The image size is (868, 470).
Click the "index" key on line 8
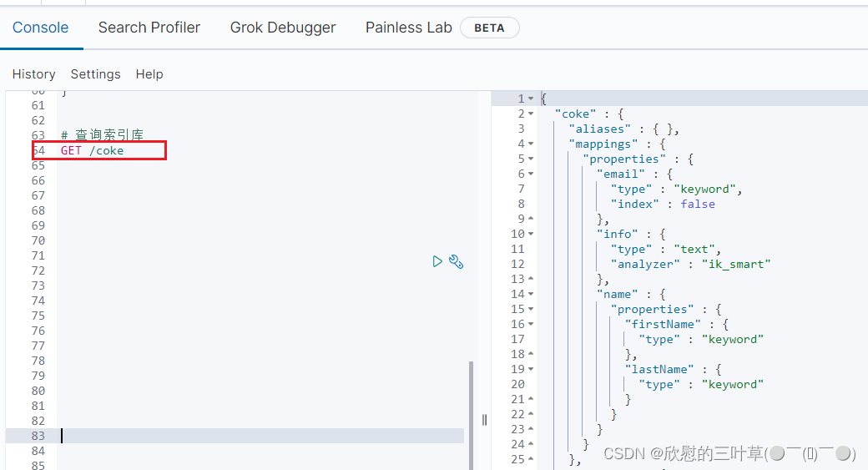point(635,205)
